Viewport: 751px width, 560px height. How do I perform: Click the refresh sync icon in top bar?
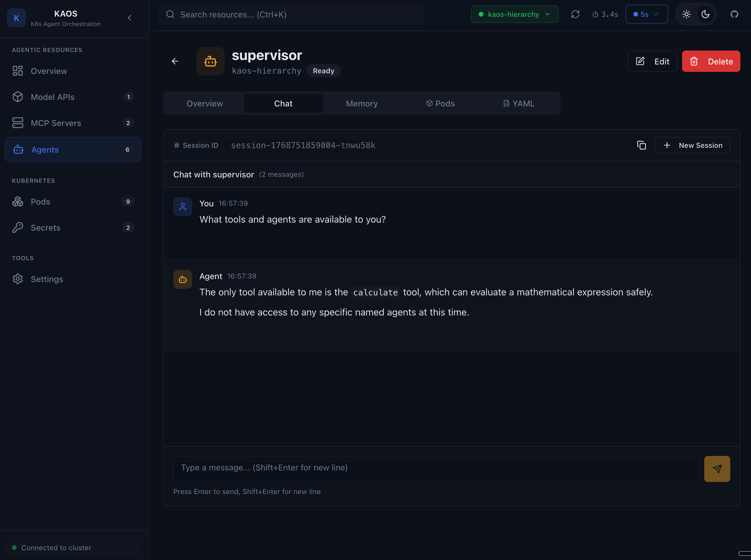coord(575,14)
